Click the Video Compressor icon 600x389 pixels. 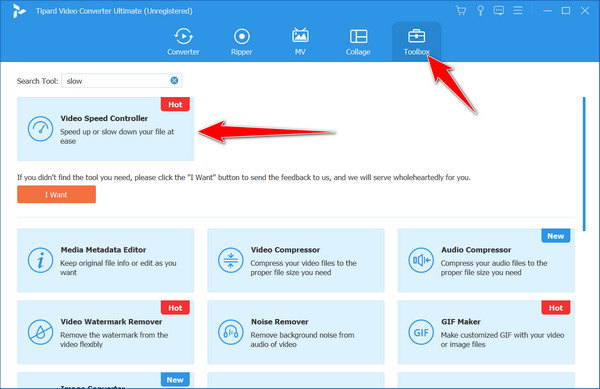(x=230, y=260)
